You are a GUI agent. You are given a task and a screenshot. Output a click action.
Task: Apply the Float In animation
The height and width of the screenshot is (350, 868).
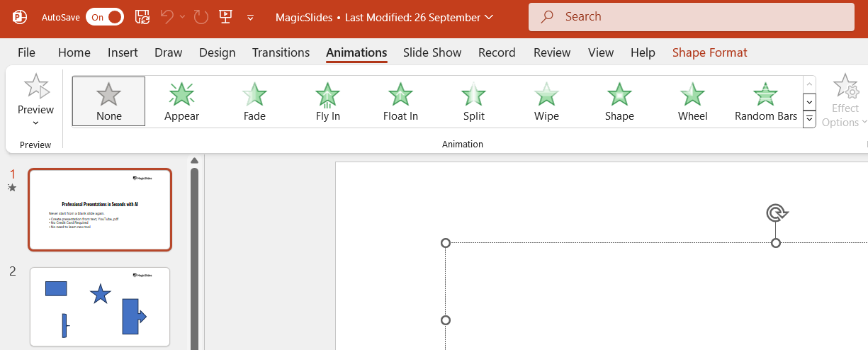pyautogui.click(x=400, y=101)
